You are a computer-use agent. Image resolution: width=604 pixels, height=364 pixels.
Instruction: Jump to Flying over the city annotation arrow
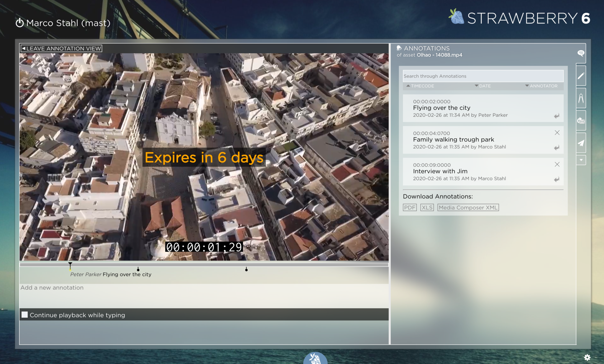click(557, 116)
